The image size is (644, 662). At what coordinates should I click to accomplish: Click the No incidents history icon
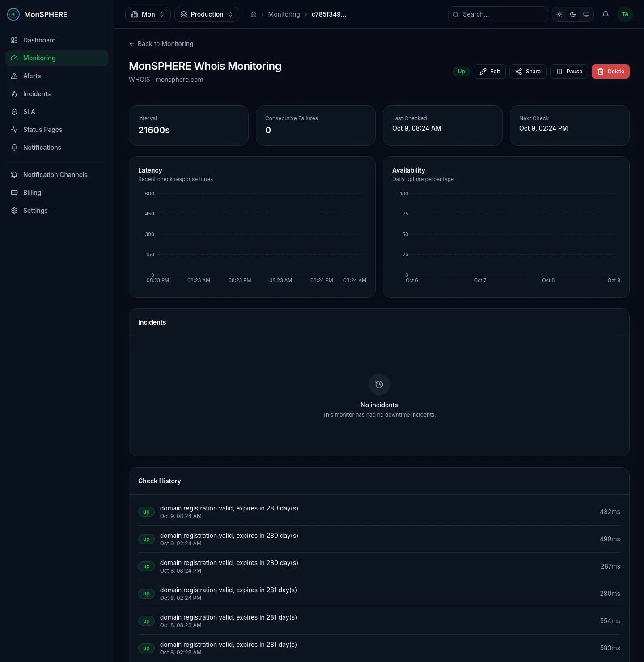379,384
